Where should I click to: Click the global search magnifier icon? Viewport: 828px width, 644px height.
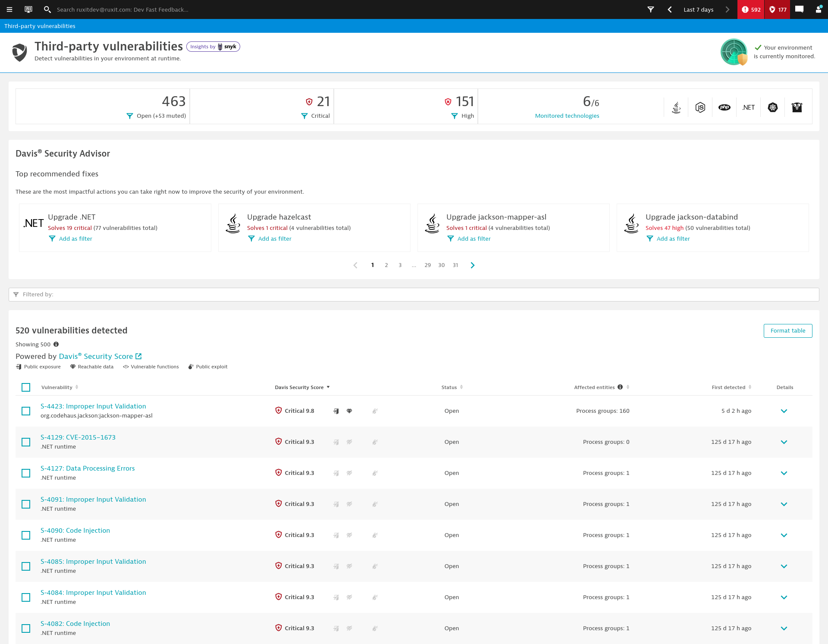click(x=47, y=9)
